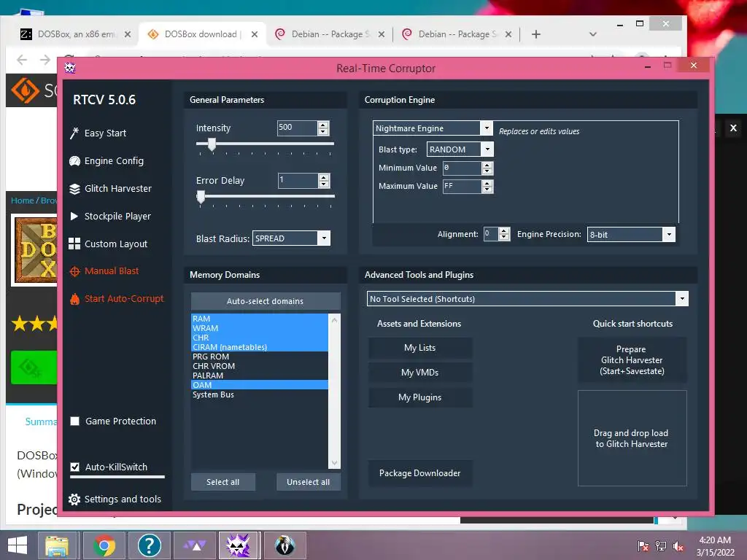Switch to the DOSBox x86 emulator tab
The height and width of the screenshot is (560, 747).
[x=76, y=34]
